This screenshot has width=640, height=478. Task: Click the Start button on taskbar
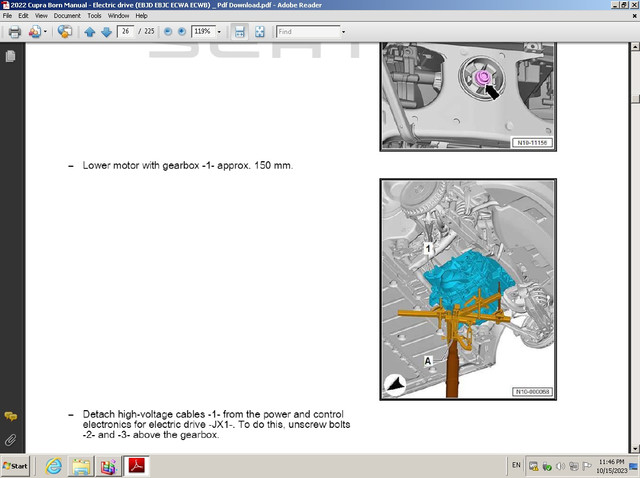click(x=15, y=466)
